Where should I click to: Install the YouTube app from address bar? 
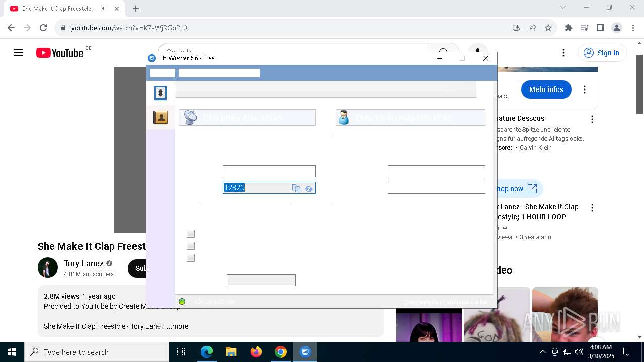pos(516,28)
